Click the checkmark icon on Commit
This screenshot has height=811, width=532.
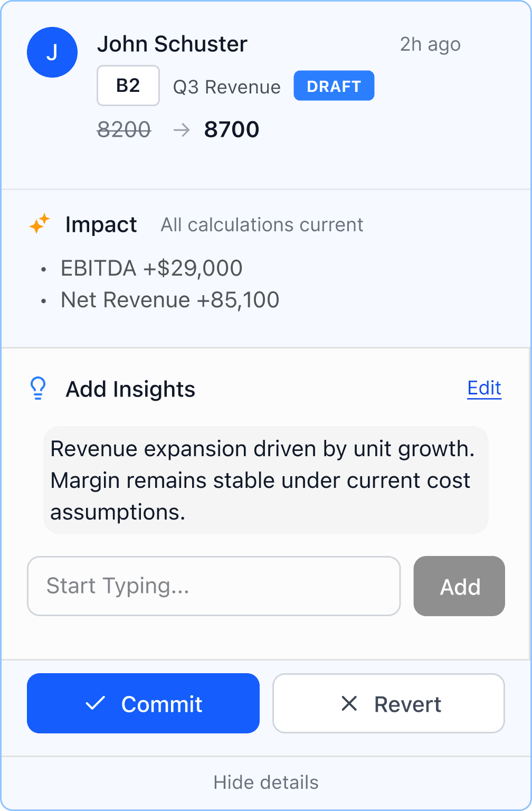[95, 703]
